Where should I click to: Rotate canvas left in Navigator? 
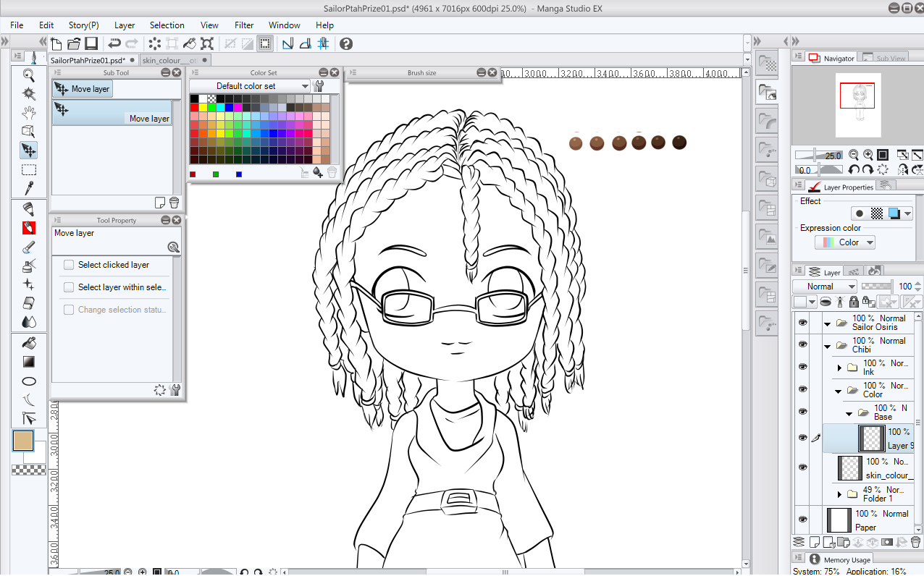click(x=853, y=170)
